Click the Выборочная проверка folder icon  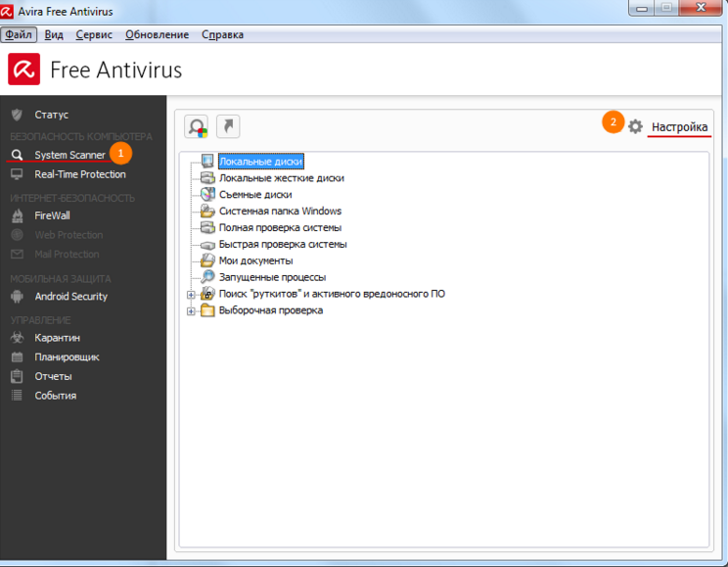207,310
